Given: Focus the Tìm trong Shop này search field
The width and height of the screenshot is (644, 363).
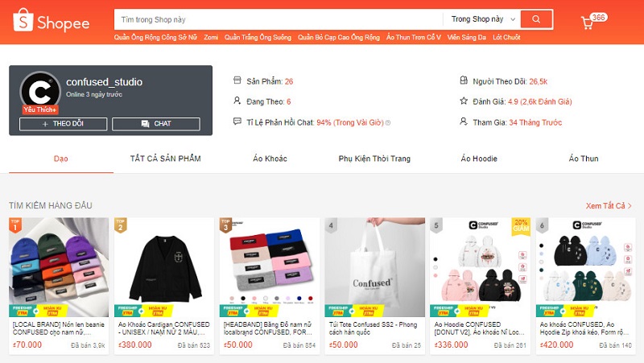Looking at the screenshot, I should click(x=279, y=19).
